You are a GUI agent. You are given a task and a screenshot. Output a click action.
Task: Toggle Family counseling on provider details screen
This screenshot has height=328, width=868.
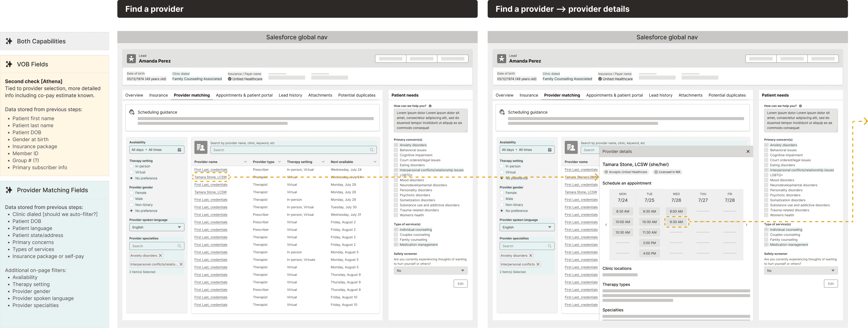pos(766,240)
